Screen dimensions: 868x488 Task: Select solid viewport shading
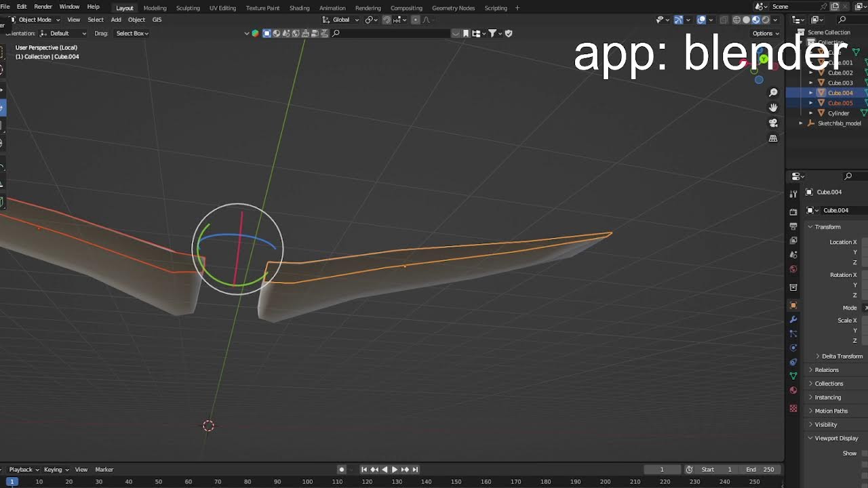[747, 20]
